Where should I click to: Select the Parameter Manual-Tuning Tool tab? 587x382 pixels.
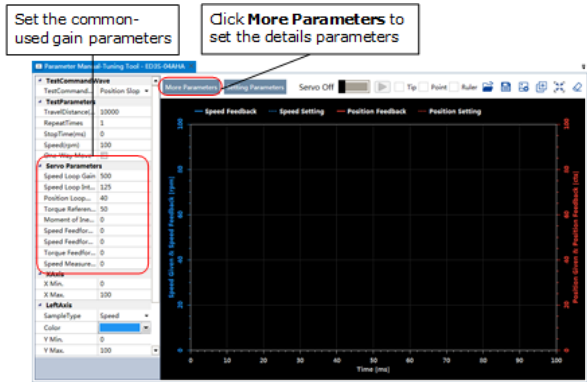point(114,66)
